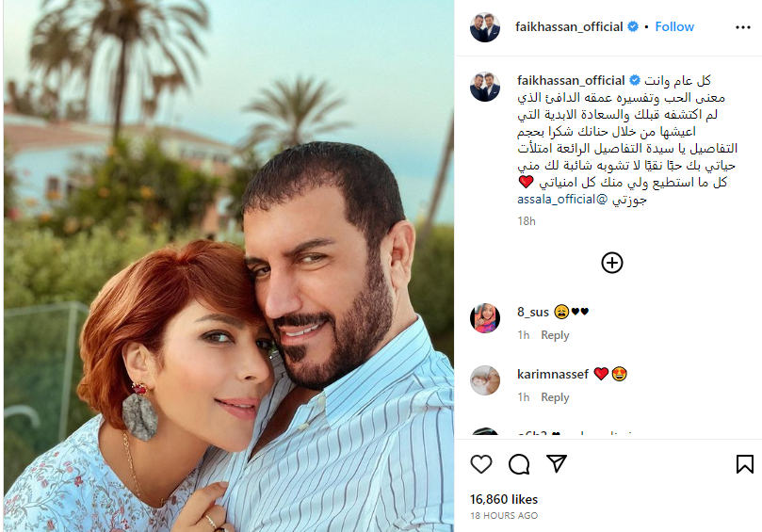Follow faikhassan_official
This screenshot has height=532, width=762.
(x=674, y=26)
